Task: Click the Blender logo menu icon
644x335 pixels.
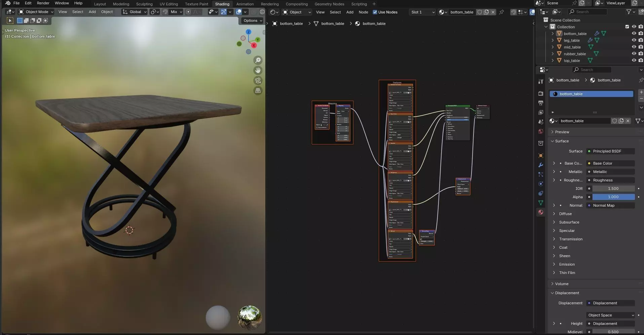Action: tap(7, 3)
